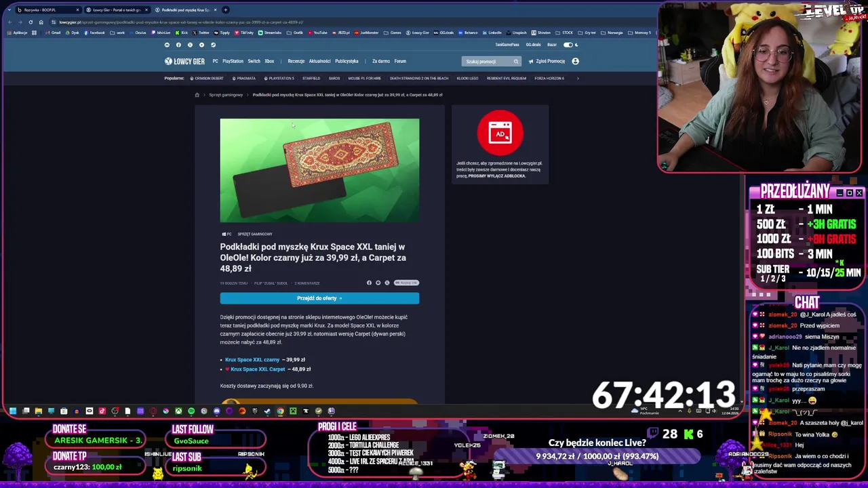Click the Zgłoś Promocję button
868x488 pixels.
(547, 61)
